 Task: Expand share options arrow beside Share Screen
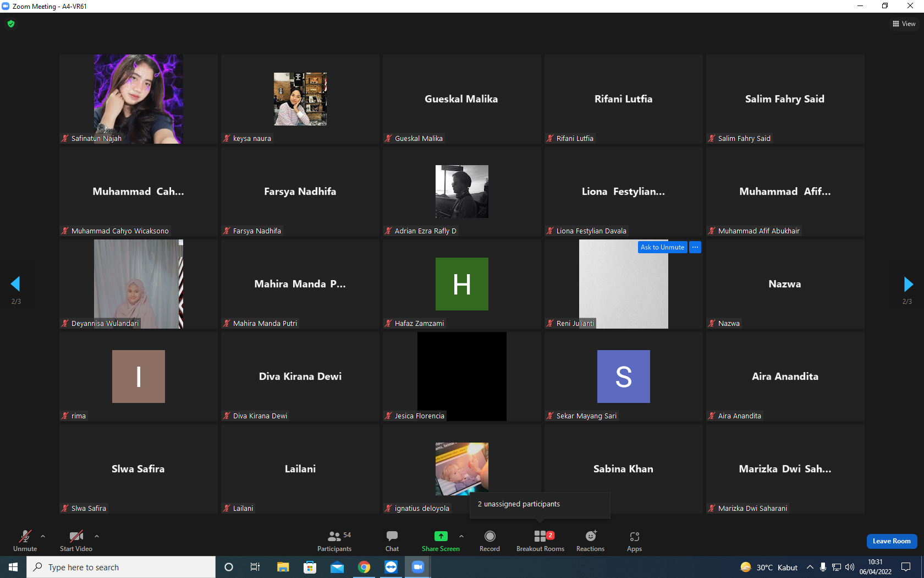point(461,536)
